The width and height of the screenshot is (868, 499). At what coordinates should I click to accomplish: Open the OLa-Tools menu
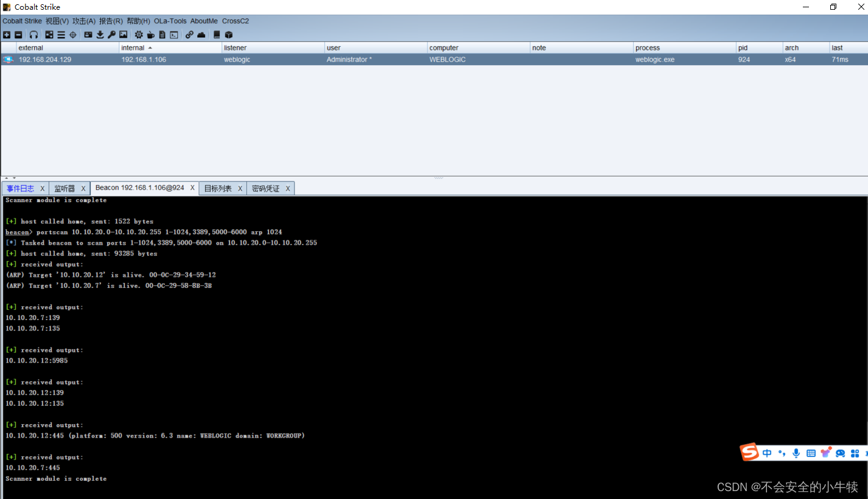pyautogui.click(x=170, y=21)
